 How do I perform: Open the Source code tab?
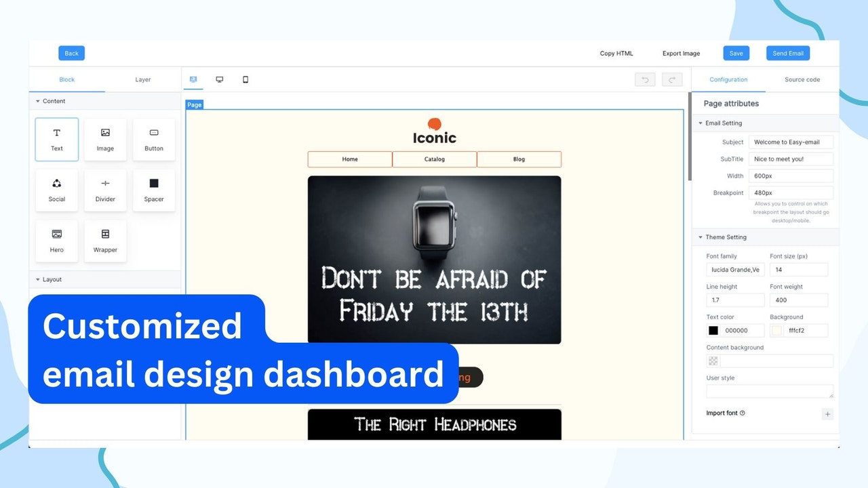[x=802, y=79]
